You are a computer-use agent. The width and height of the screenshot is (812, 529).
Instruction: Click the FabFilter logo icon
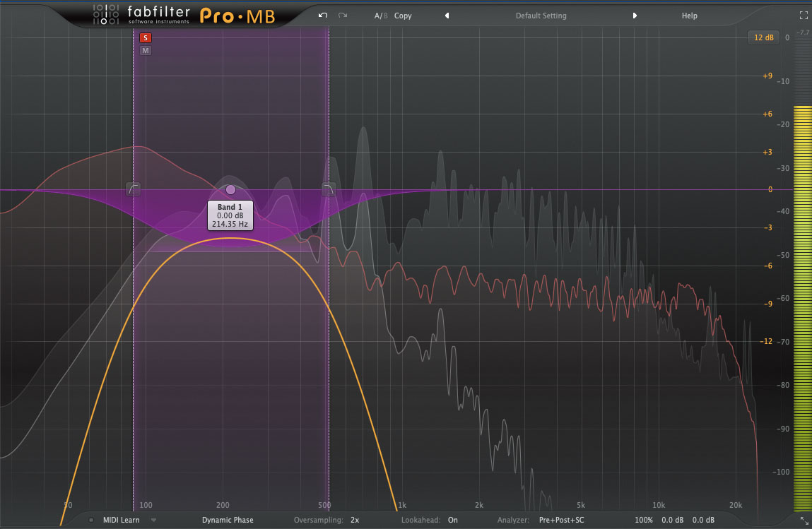click(x=105, y=14)
